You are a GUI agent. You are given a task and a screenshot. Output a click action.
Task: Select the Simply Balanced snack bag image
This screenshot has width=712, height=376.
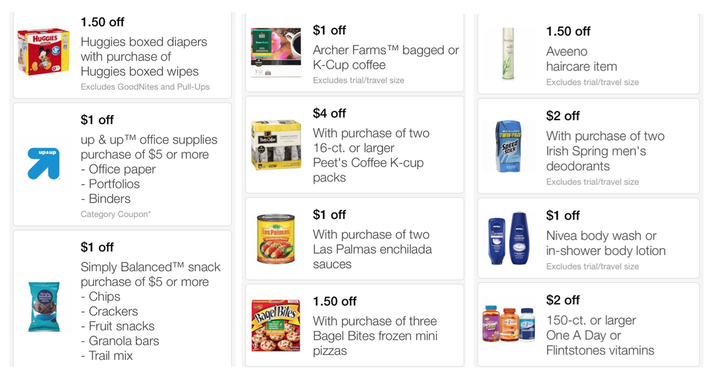pos(44,307)
